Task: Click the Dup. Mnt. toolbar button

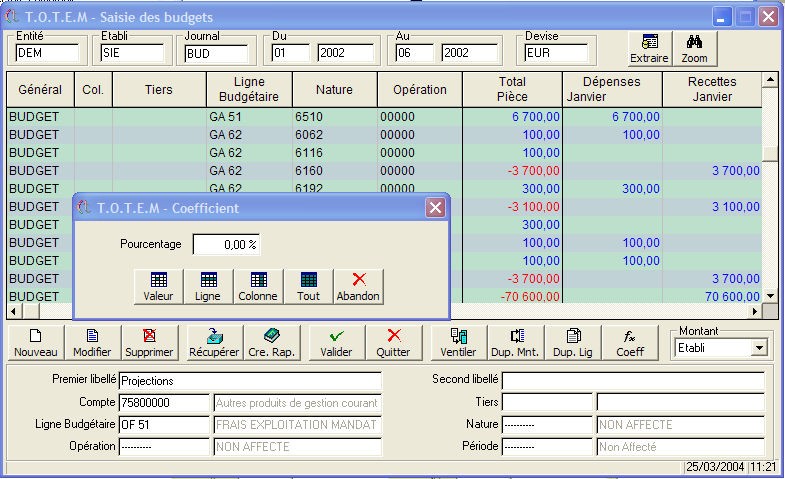Action: coord(516,342)
